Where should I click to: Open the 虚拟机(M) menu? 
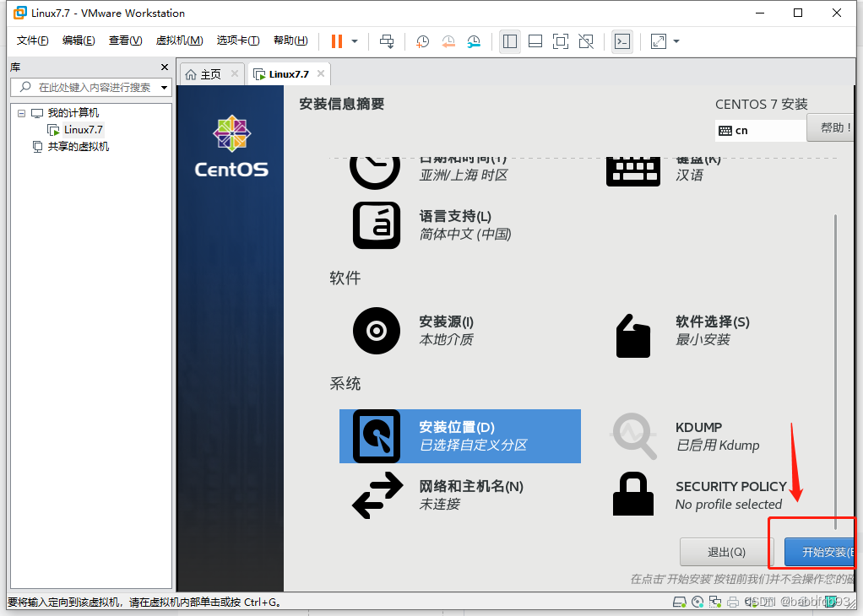(179, 41)
